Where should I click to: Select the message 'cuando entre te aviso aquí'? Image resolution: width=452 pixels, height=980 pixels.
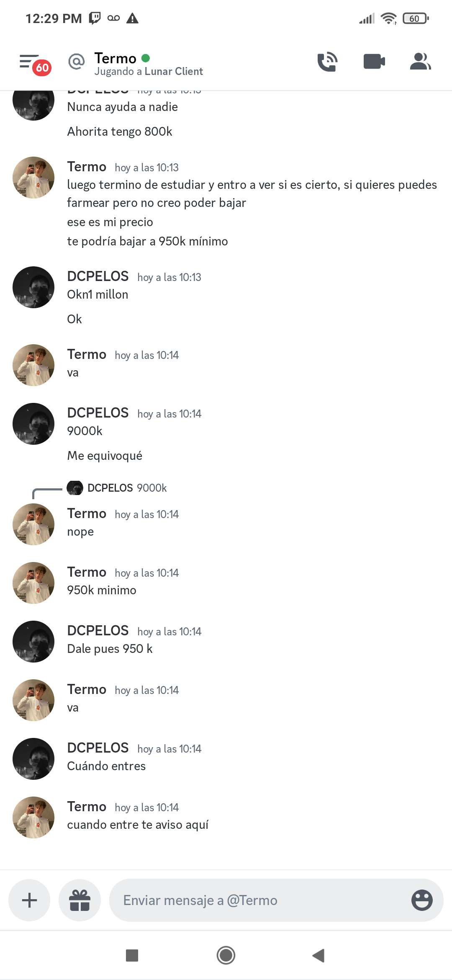pos(138,825)
